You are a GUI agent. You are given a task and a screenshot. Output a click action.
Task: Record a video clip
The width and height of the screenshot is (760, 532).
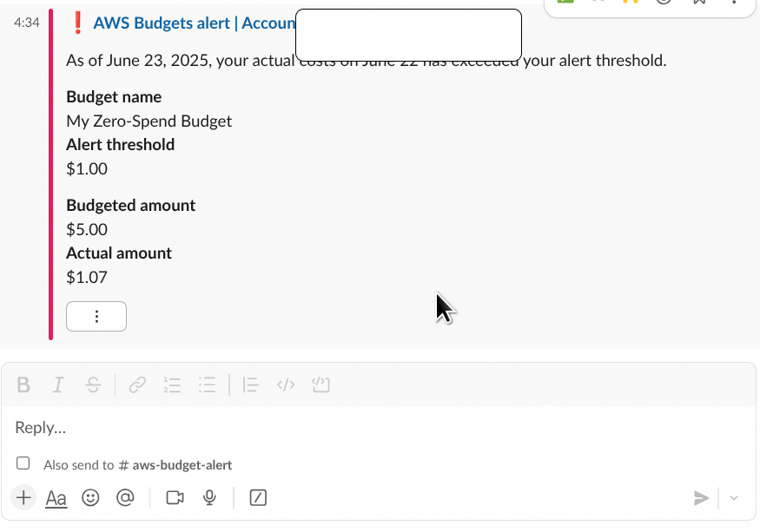point(175,497)
